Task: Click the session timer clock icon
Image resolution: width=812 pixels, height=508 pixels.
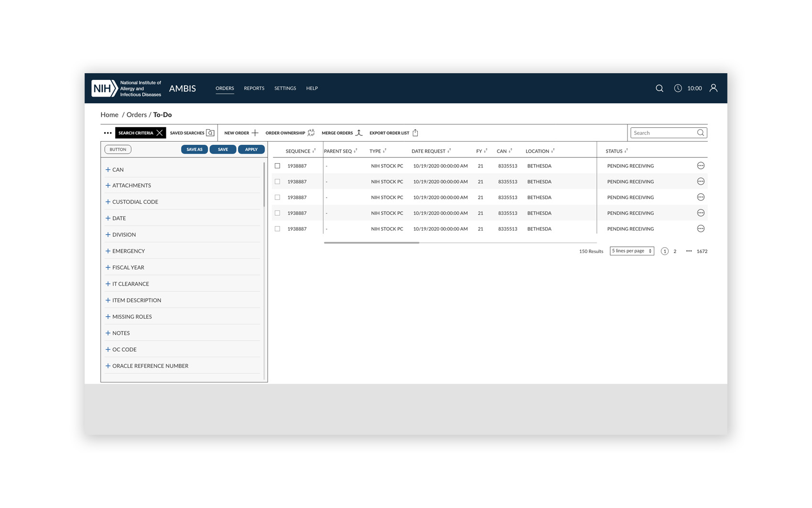Action: pyautogui.click(x=678, y=88)
